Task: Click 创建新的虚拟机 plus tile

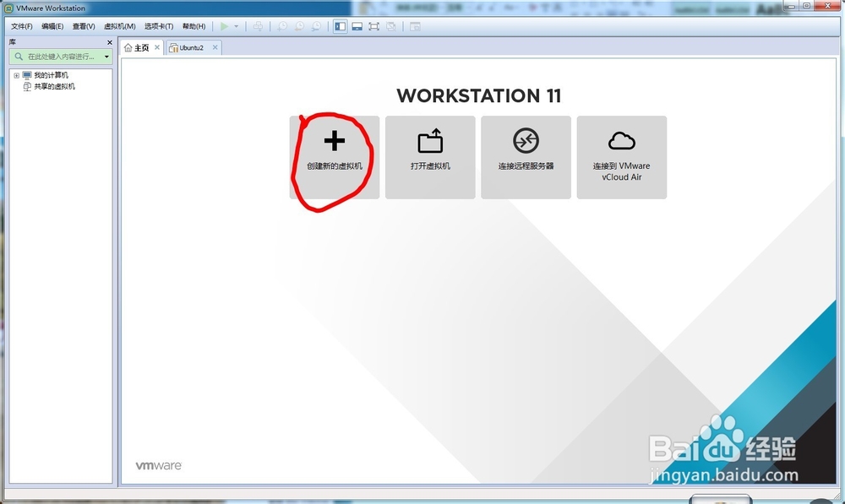Action: tap(335, 157)
